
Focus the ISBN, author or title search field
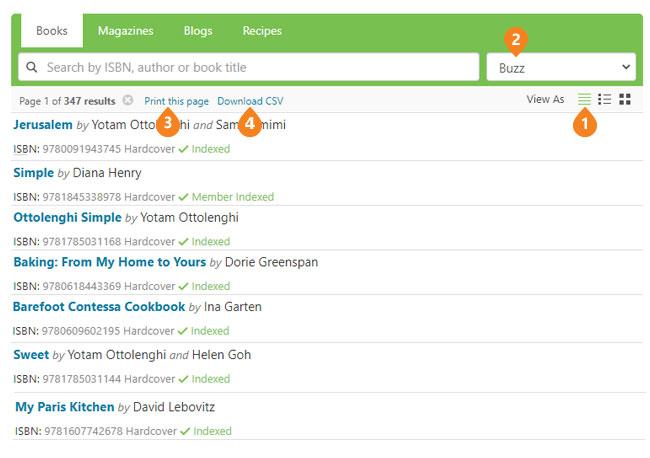point(249,67)
